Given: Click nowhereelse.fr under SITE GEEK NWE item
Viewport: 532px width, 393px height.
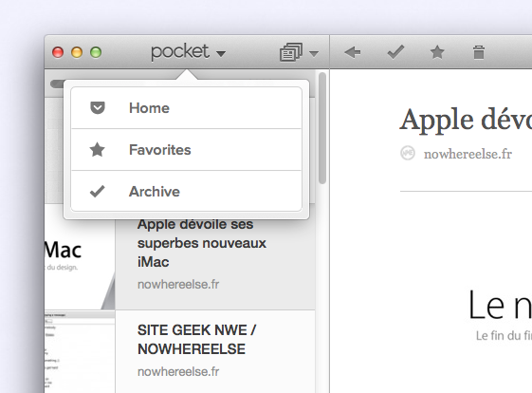Looking at the screenshot, I should (178, 371).
